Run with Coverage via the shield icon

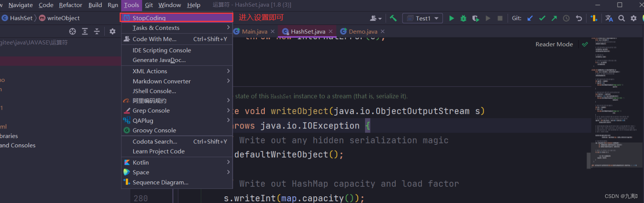[x=476, y=18]
